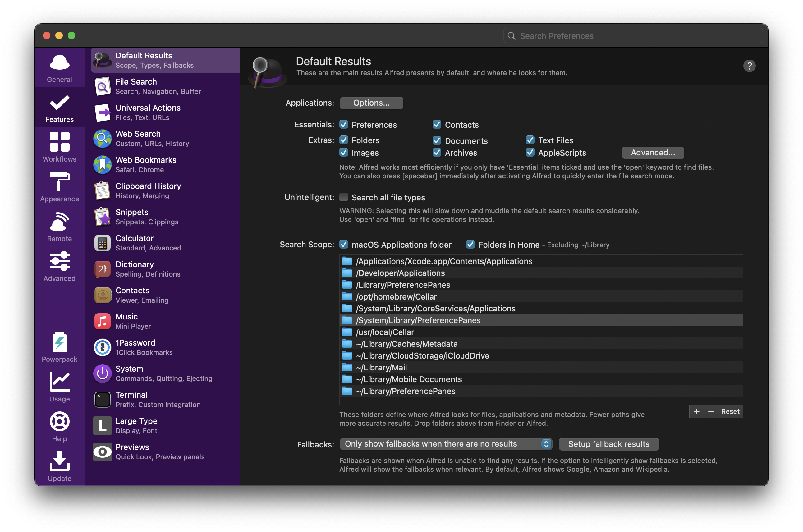
Task: Click the Web Search globe icon
Action: coord(103,139)
